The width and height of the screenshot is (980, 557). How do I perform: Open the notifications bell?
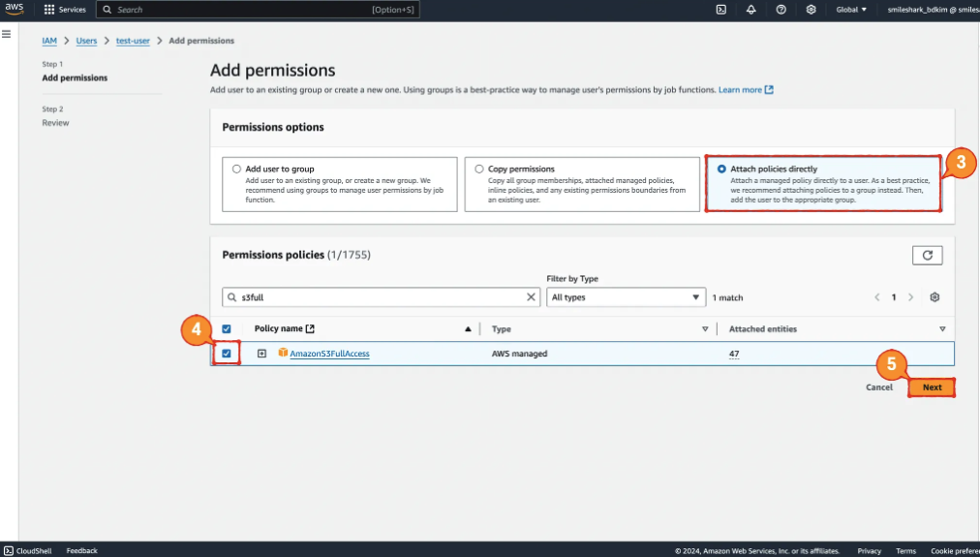tap(750, 10)
